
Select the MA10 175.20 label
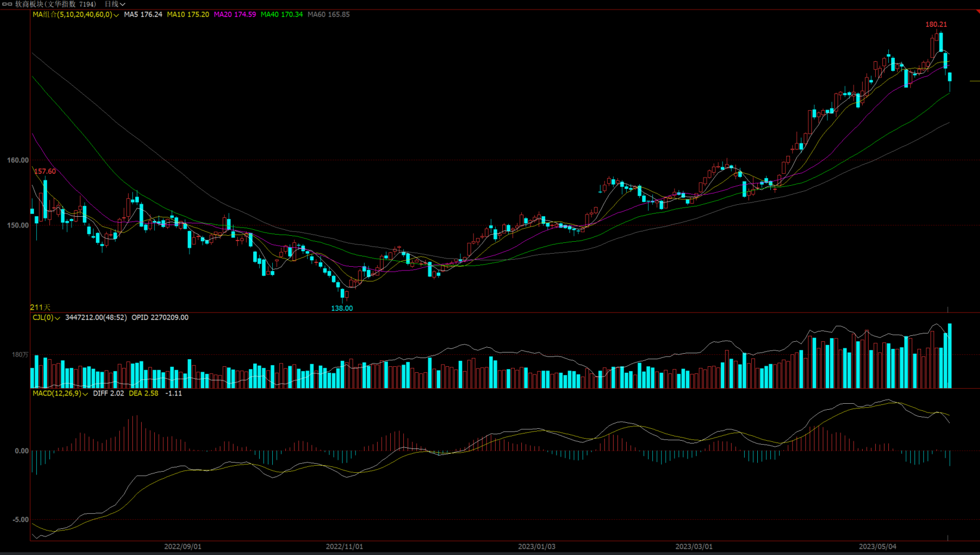pyautogui.click(x=188, y=14)
